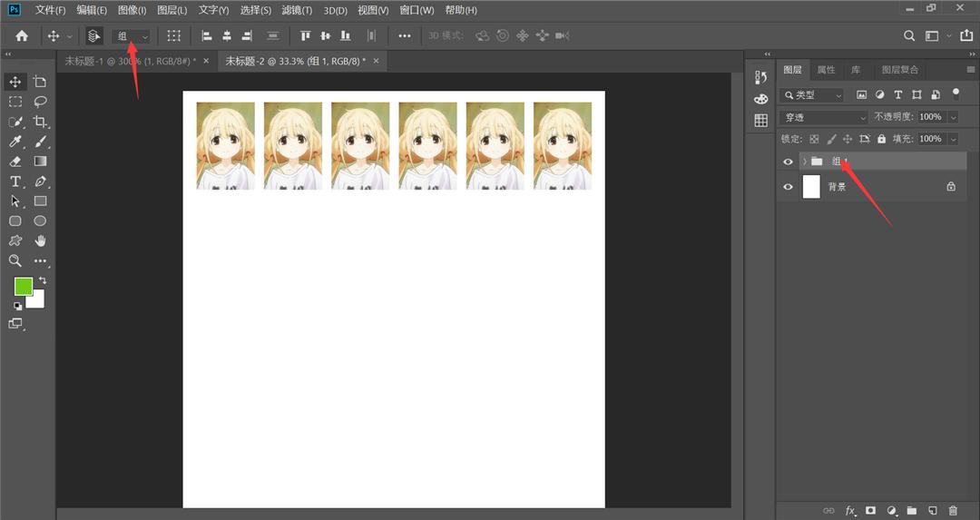Open the 滤镜(T) menu
The height and width of the screenshot is (520, 980).
click(x=296, y=10)
